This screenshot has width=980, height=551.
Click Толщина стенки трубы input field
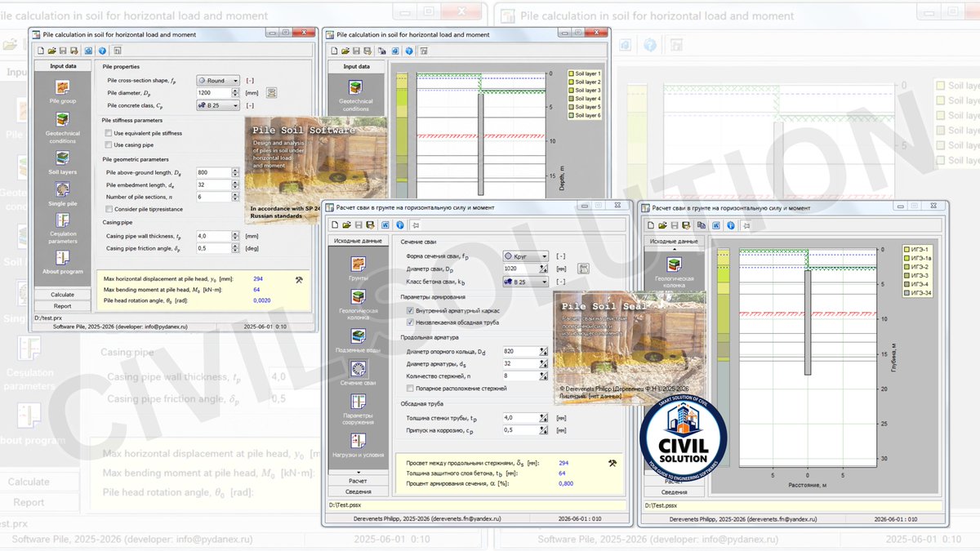pos(520,418)
